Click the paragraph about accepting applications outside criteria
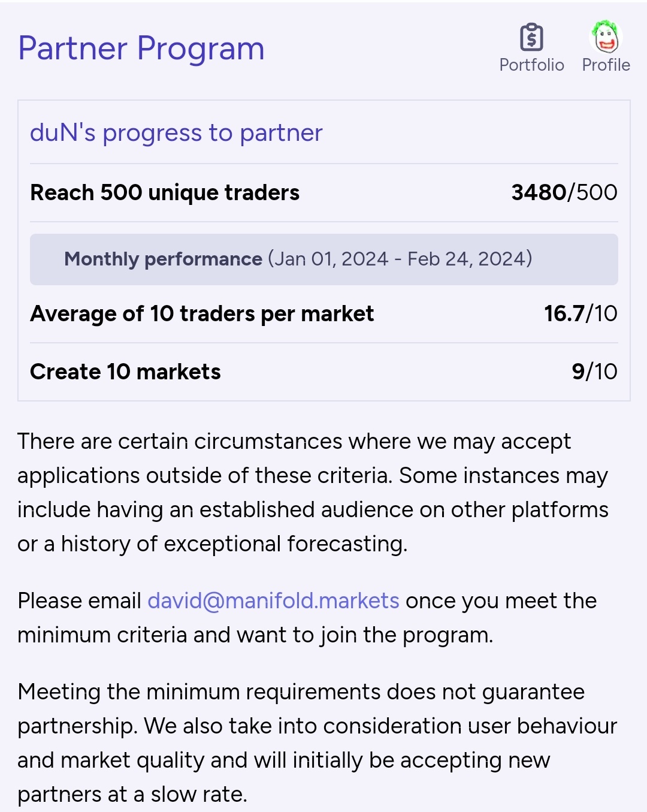 pos(313,493)
